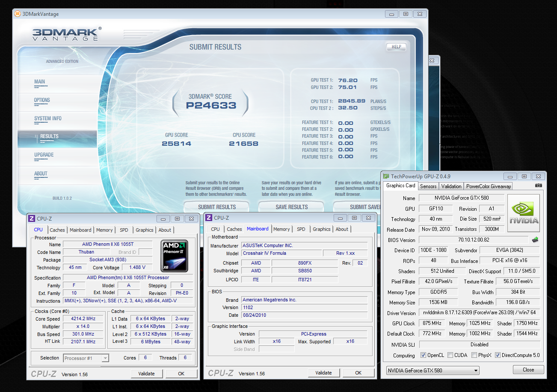Open Memory tab in CPU-Z CPU window

pos(104,230)
